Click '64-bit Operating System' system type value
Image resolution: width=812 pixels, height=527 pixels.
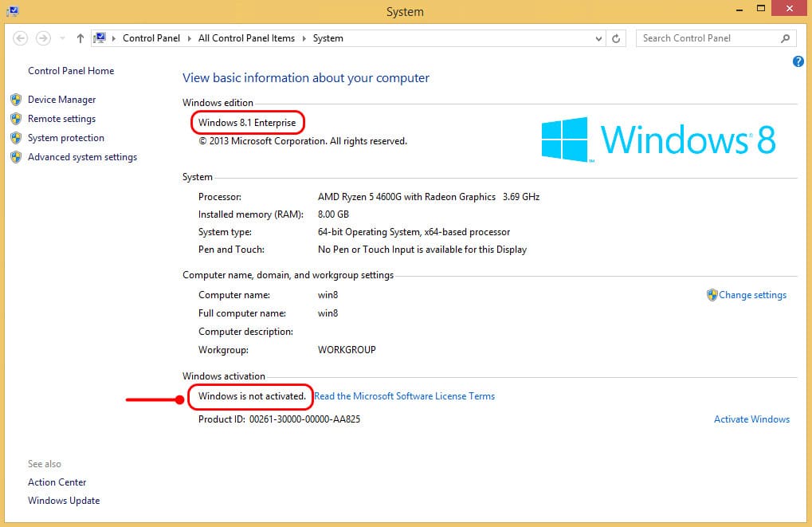click(x=414, y=232)
